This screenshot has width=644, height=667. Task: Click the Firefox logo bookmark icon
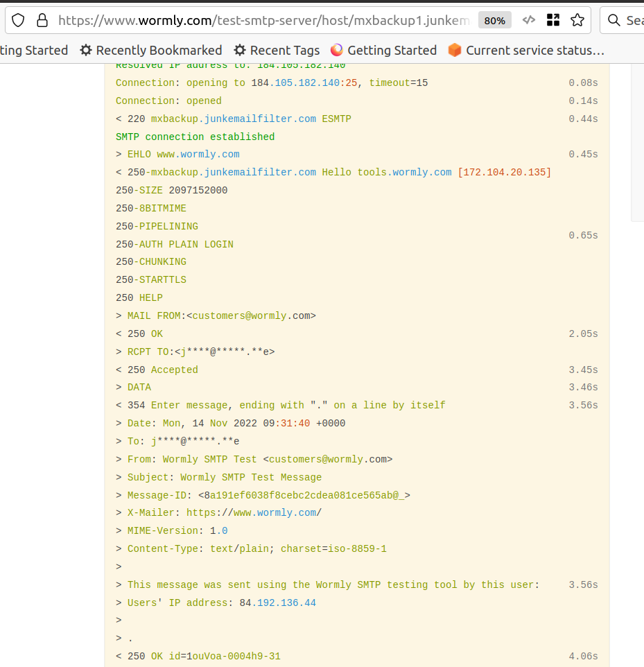337,50
